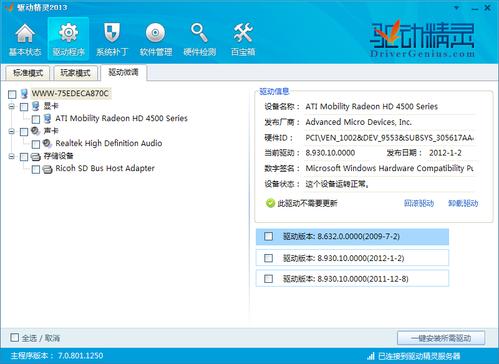Click the Realtek High Definition Audio icon
The image size is (499, 364).
click(x=47, y=143)
